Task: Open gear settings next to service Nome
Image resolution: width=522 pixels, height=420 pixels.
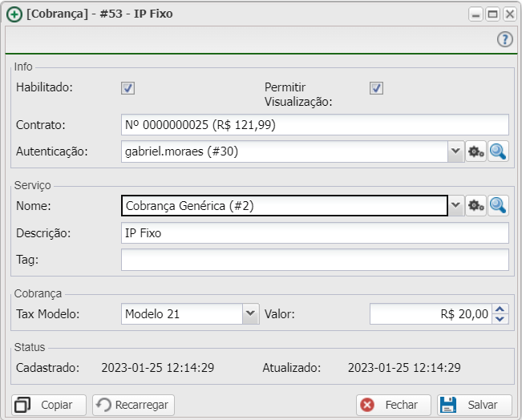Action: coord(476,206)
